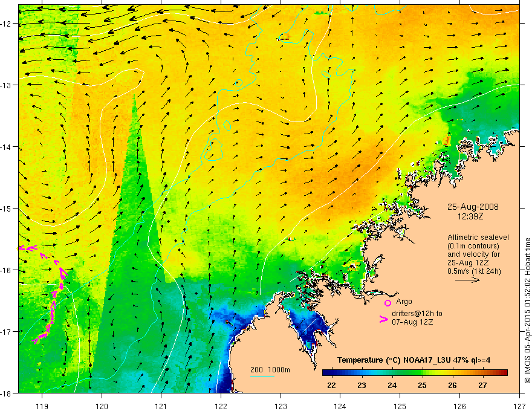Image resolution: width=532 pixels, height=411 pixels.
Task: Click the '07-Aug 12Z' text
Action: tap(412, 322)
